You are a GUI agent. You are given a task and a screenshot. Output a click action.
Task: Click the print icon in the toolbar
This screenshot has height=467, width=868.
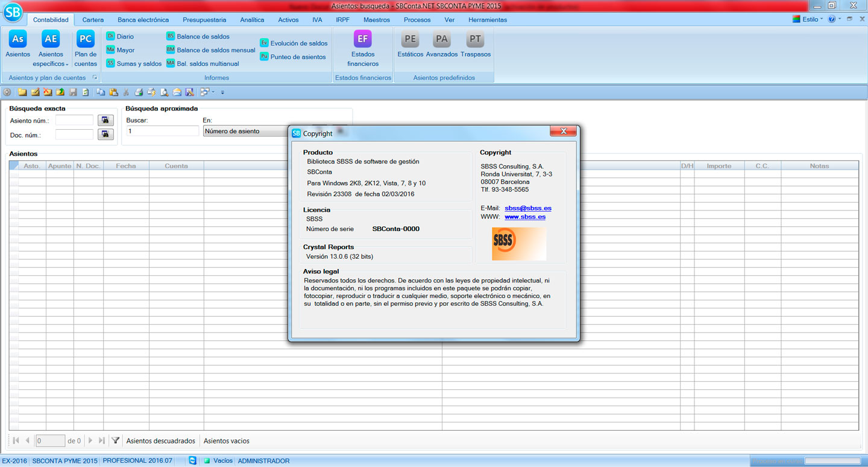[x=139, y=92]
